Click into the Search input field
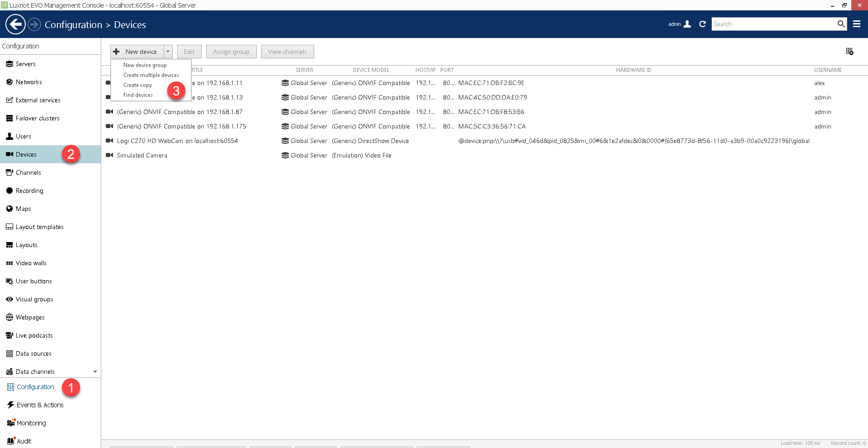868x448 pixels. click(x=773, y=24)
